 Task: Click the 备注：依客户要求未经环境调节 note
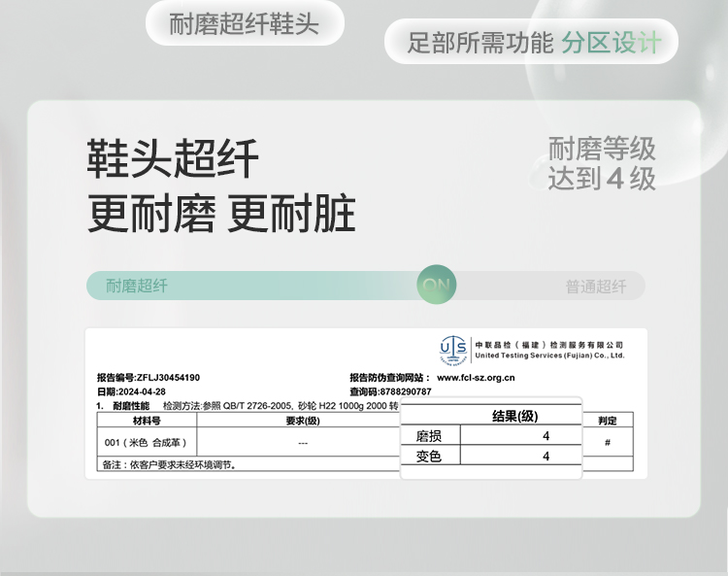coord(169,464)
